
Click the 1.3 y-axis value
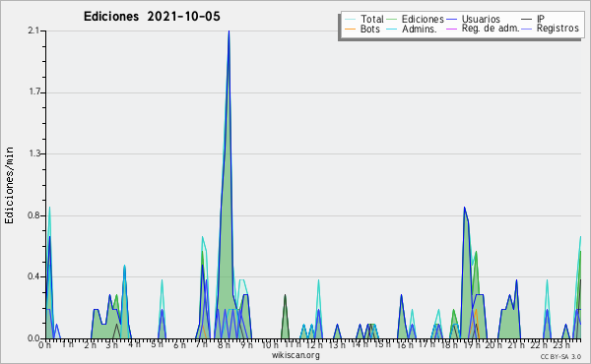coord(34,153)
